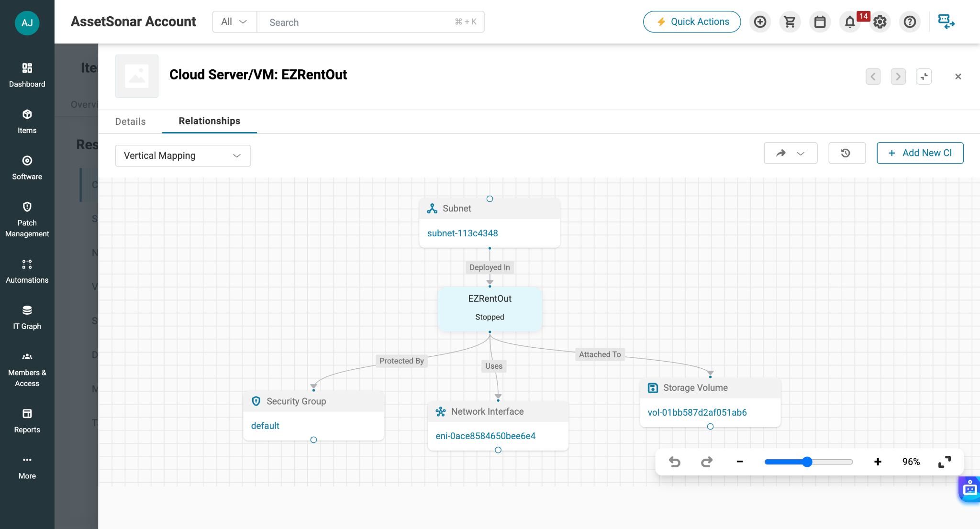
Task: Open the eni-0ace8584650bee6e4 link
Action: (x=485, y=436)
